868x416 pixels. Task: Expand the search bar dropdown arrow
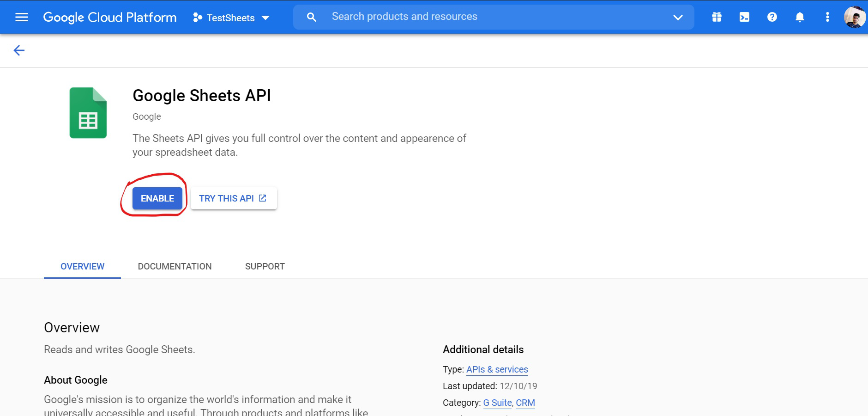pyautogui.click(x=678, y=18)
